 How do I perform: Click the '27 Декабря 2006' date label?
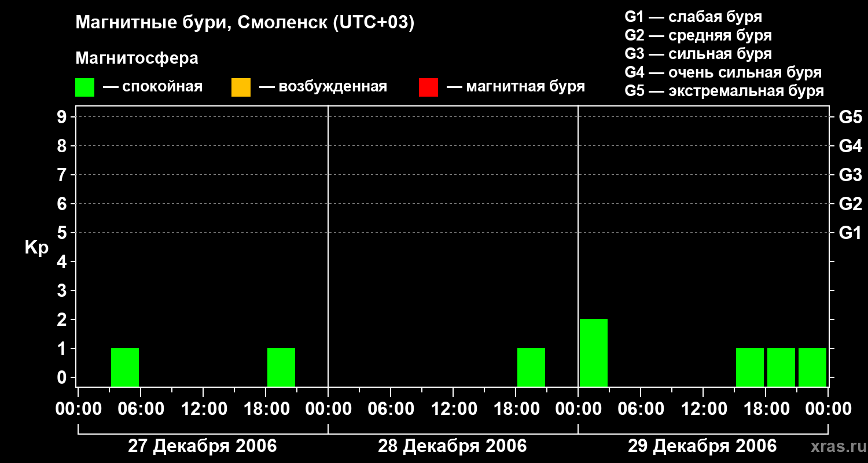203,446
